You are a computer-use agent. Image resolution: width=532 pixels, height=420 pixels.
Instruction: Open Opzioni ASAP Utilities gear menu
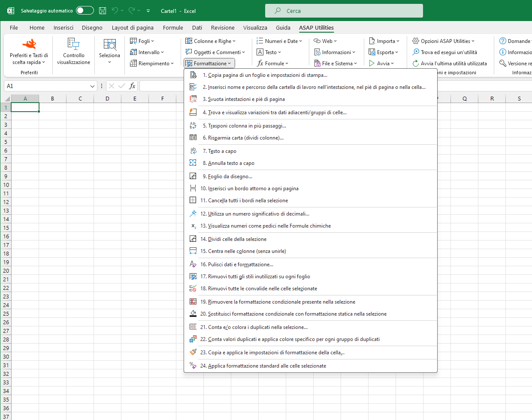click(x=444, y=41)
